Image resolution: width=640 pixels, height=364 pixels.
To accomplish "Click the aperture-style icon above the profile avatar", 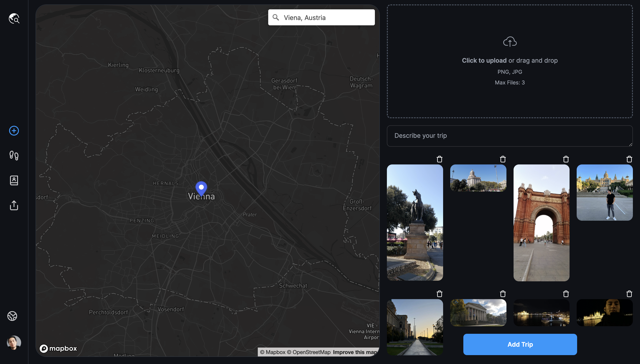I will tap(12, 316).
